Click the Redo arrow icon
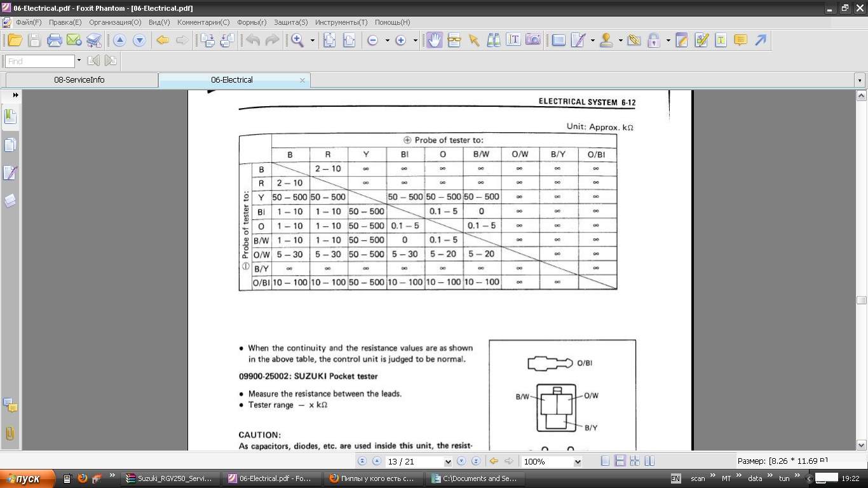 [x=272, y=41]
